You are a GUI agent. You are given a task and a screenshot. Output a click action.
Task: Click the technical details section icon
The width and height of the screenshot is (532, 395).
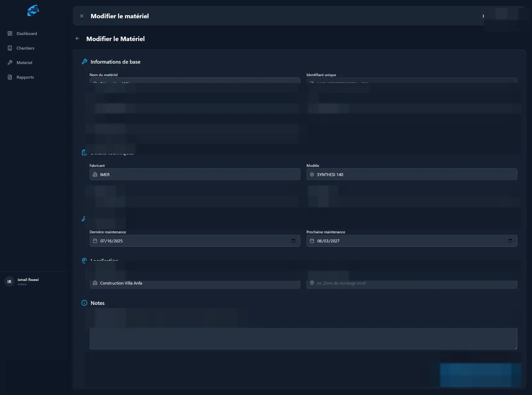[84, 153]
